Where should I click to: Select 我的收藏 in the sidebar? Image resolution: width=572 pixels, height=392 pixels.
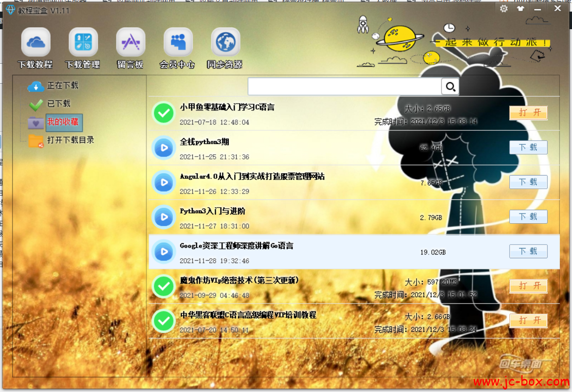point(64,122)
